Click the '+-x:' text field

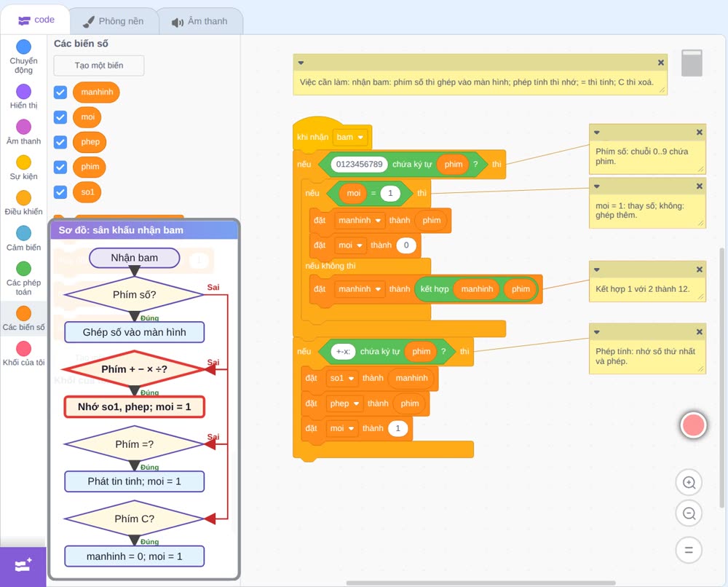pos(343,352)
